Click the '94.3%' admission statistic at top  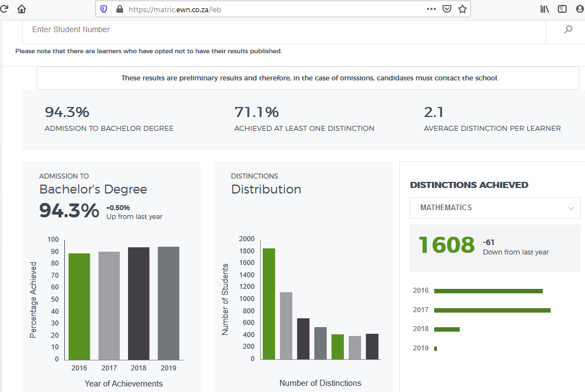point(67,112)
